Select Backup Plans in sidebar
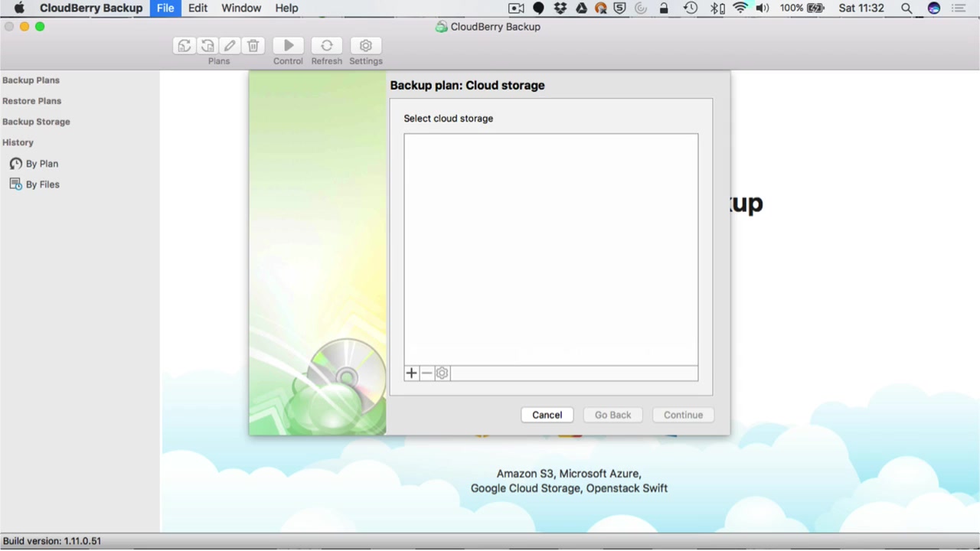The height and width of the screenshot is (551, 980). tap(31, 80)
